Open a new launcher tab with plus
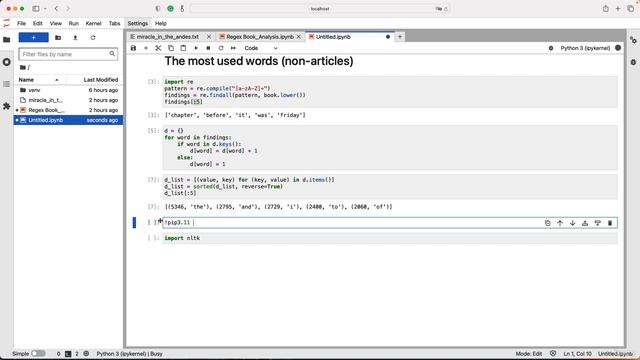This screenshot has height=360, width=640. 400,37
